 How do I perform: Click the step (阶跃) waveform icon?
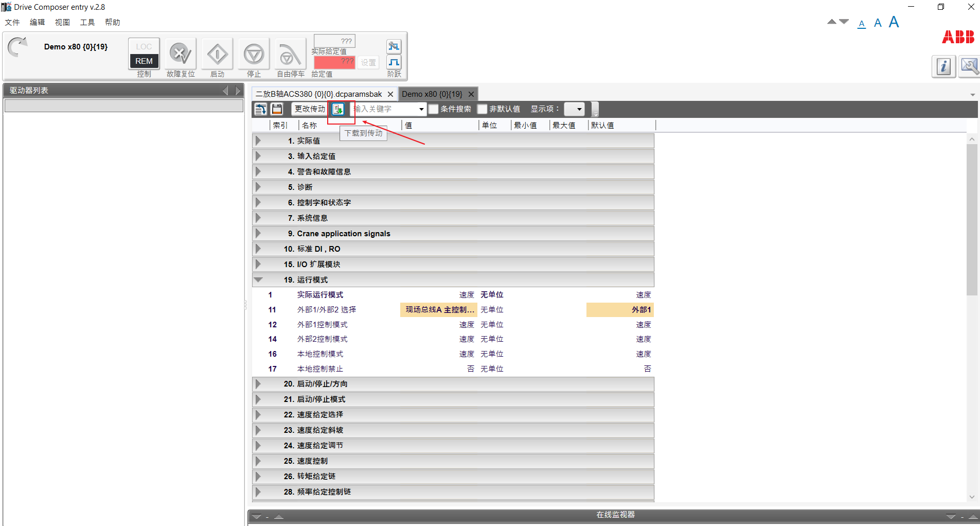[394, 62]
